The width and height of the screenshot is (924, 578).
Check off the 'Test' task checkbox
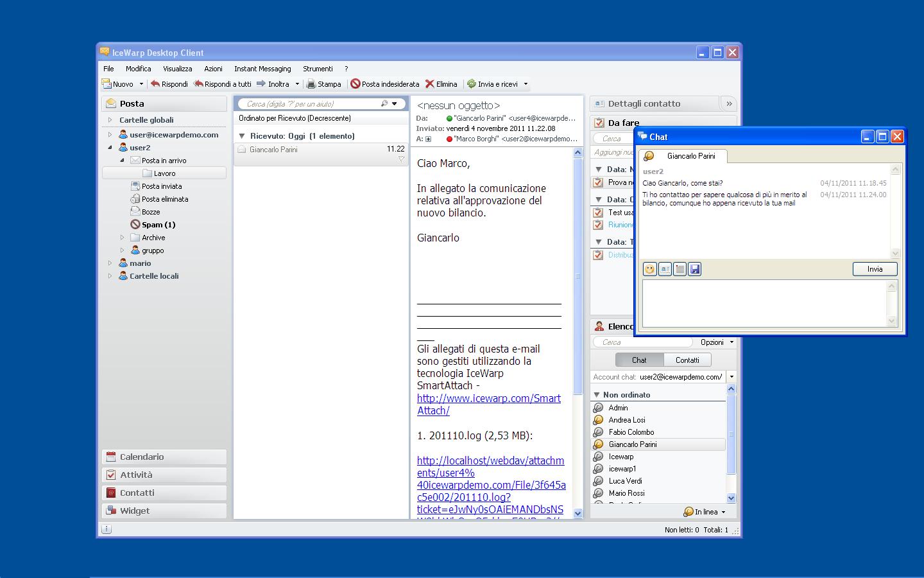click(x=599, y=213)
